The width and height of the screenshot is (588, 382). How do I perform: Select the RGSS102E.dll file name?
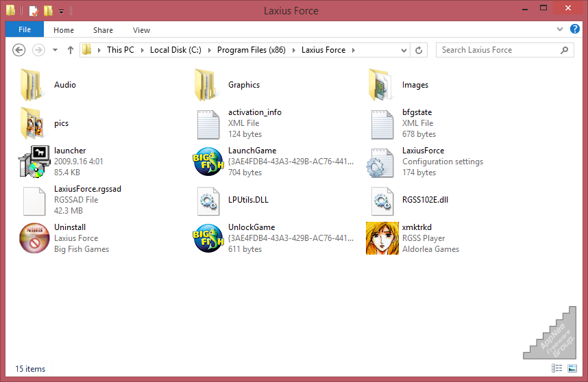(x=426, y=200)
